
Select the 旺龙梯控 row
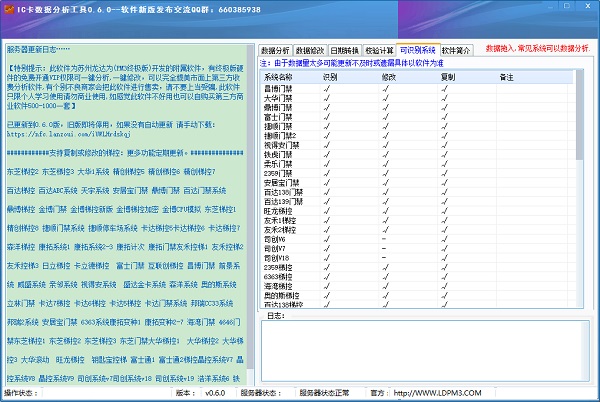point(417,211)
